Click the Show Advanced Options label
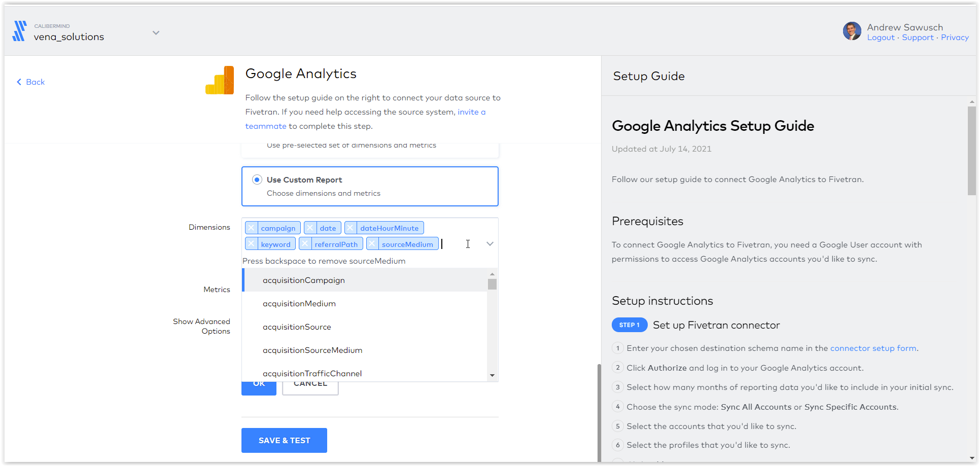Screen dimensions: 980x466 [x=201, y=326]
